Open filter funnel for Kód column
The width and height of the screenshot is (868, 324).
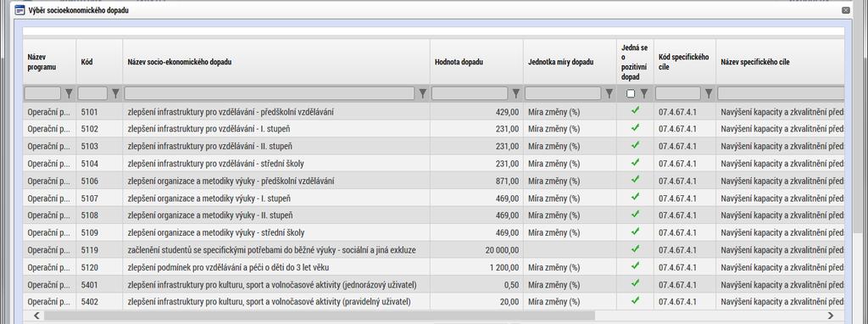click(115, 93)
